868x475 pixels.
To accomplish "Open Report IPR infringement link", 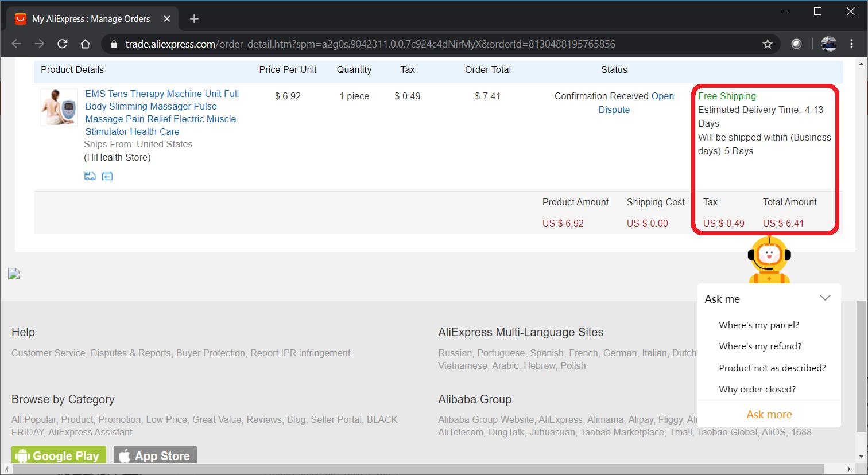I will 300,353.
